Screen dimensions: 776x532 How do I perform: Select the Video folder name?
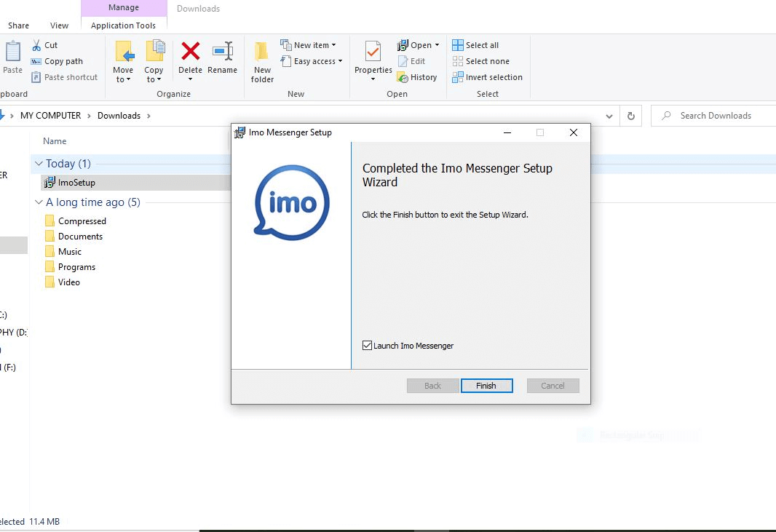(x=68, y=282)
